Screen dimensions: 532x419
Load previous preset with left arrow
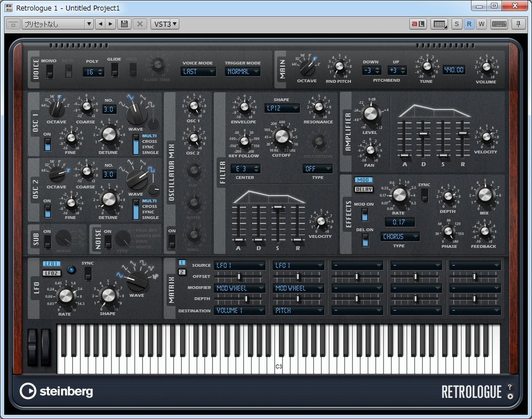coord(101,24)
